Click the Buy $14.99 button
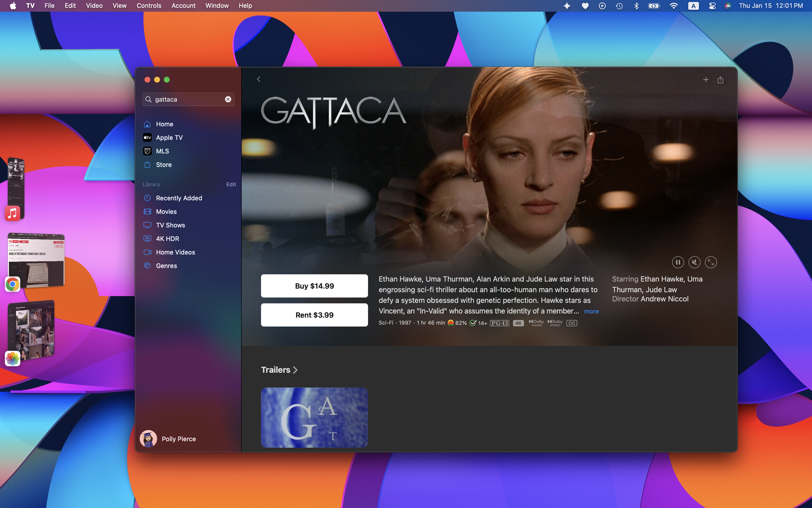Screen dimensions: 812x508 pyautogui.click(x=314, y=286)
